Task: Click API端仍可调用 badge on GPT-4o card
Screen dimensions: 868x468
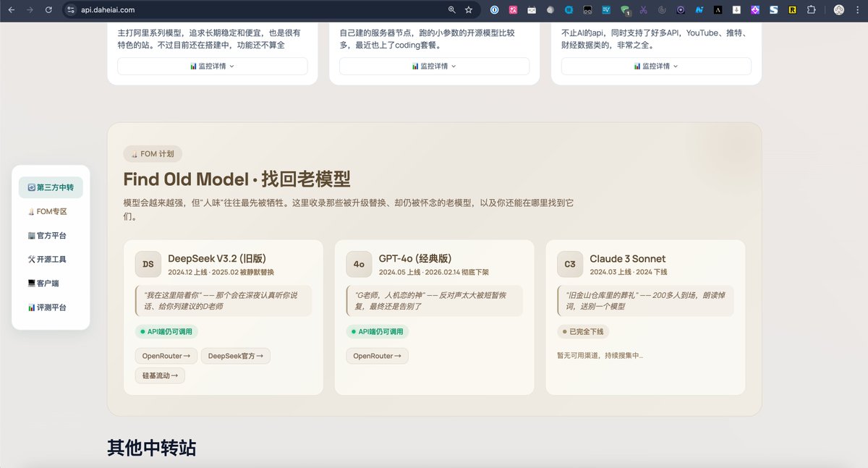Action: coord(378,331)
